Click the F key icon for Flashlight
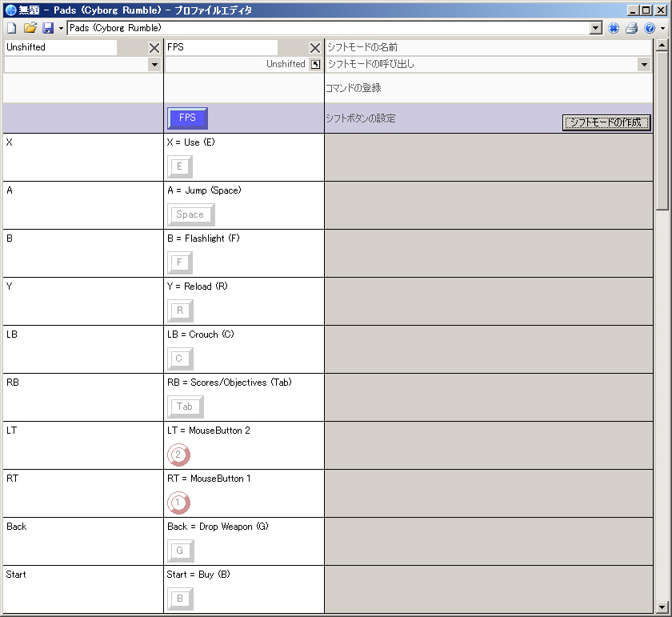The height and width of the screenshot is (617, 672). [179, 262]
